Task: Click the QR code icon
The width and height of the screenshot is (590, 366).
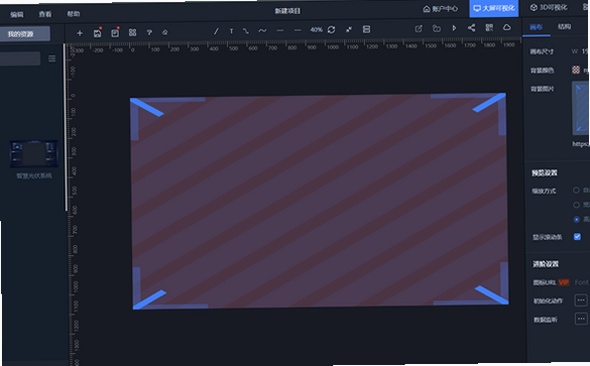Action: point(489,27)
